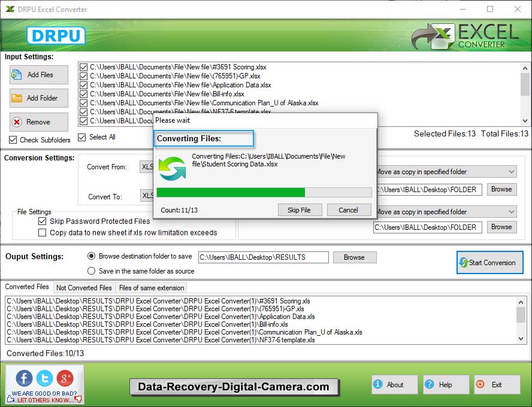Click the Count:11/13 label in dialog
This screenshot has width=532, height=407.
tap(179, 210)
